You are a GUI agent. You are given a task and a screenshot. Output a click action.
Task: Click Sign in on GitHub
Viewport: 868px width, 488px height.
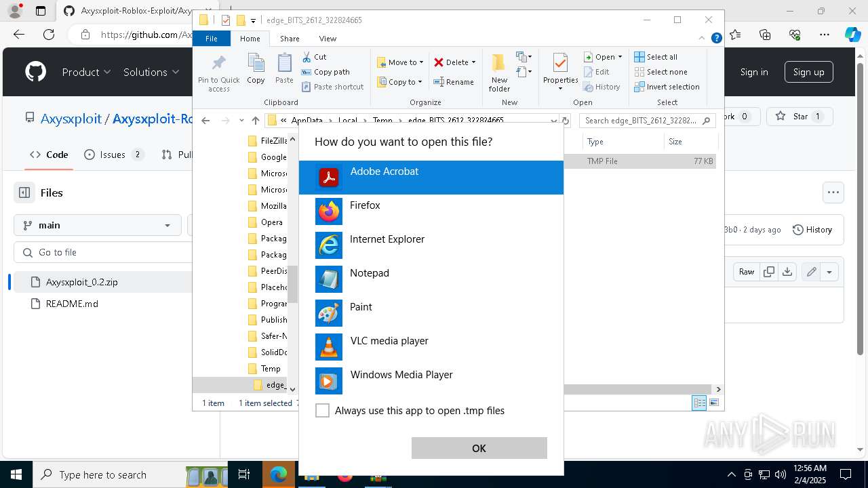pyautogui.click(x=754, y=72)
